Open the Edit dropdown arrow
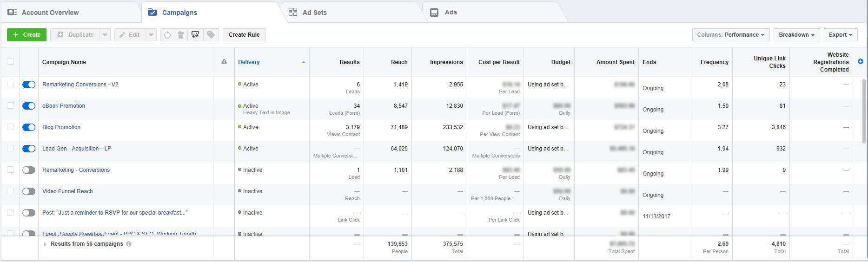The height and width of the screenshot is (262, 868). (151, 35)
